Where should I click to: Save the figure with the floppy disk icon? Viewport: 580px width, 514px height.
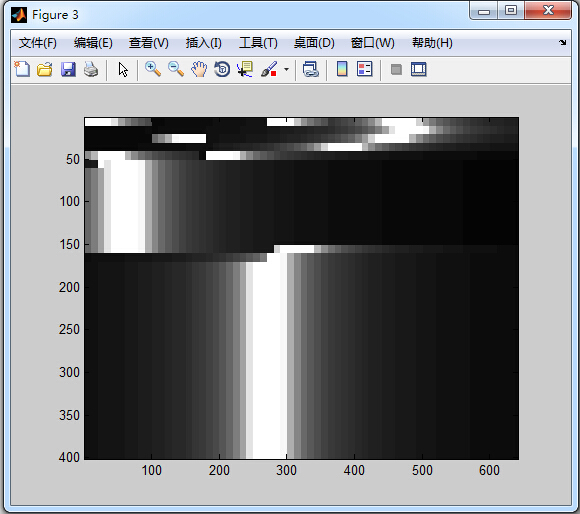pos(68,69)
